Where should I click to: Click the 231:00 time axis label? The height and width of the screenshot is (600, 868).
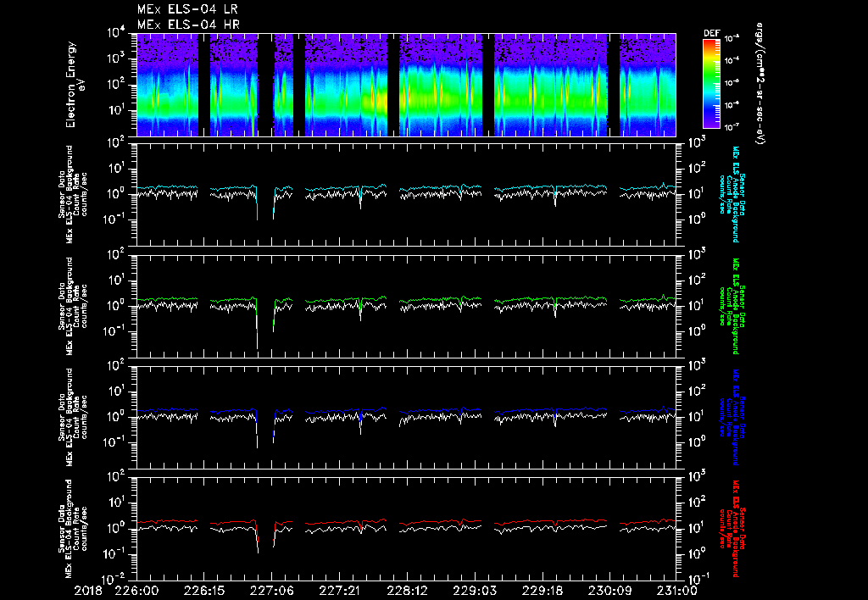[676, 591]
